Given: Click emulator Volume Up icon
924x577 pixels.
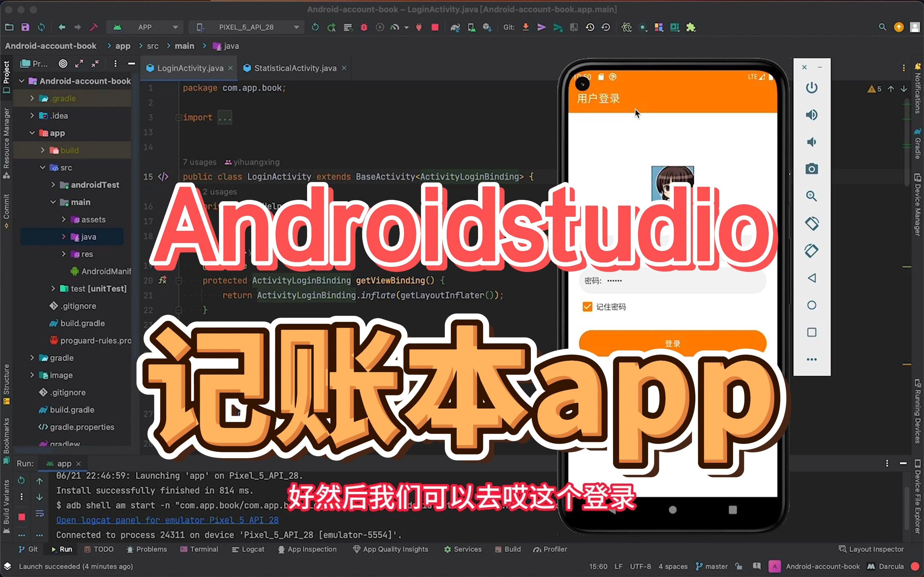Looking at the screenshot, I should click(811, 114).
